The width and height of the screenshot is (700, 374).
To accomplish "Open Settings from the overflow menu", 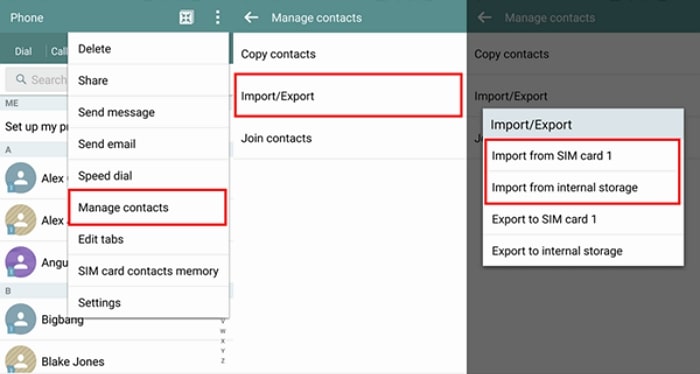I will (x=148, y=303).
